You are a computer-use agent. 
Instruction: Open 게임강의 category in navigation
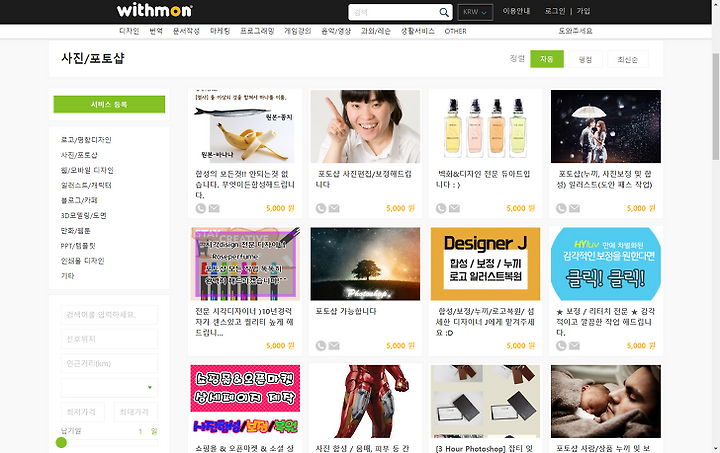pyautogui.click(x=298, y=31)
